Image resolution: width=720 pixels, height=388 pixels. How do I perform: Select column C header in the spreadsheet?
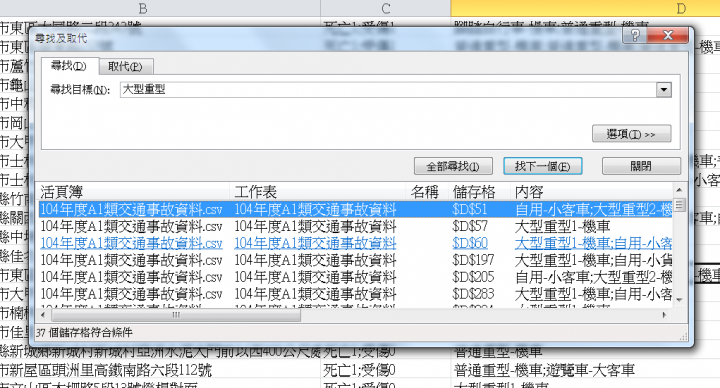(385, 8)
